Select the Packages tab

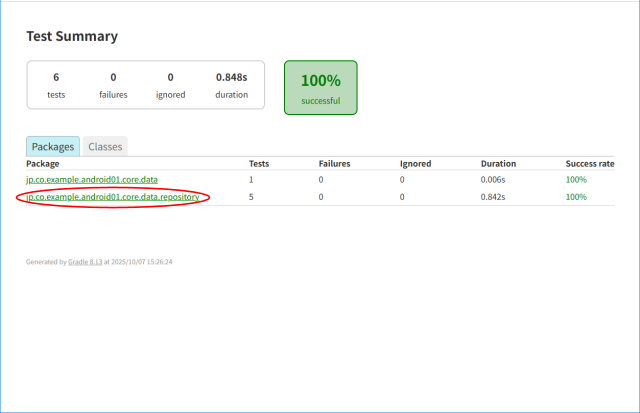point(53,147)
